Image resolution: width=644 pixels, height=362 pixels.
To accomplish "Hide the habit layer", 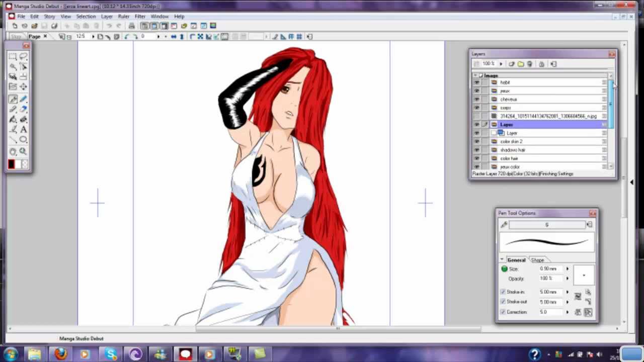I will point(476,82).
